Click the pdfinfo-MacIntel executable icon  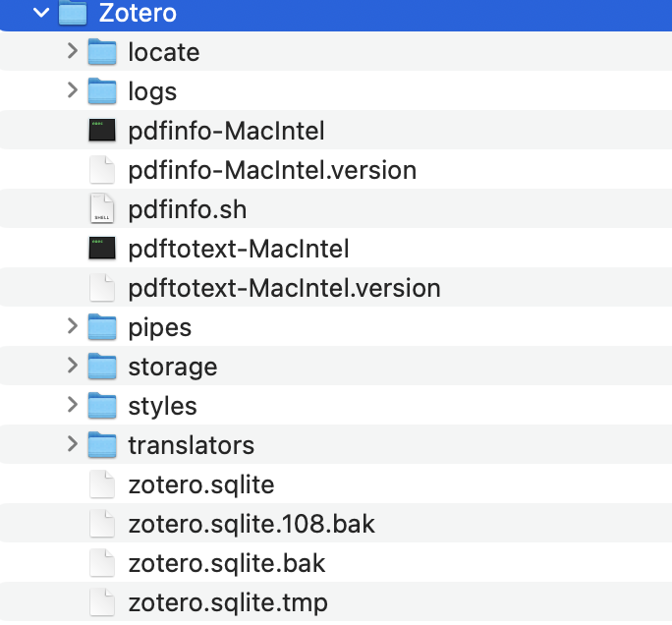[x=102, y=130]
